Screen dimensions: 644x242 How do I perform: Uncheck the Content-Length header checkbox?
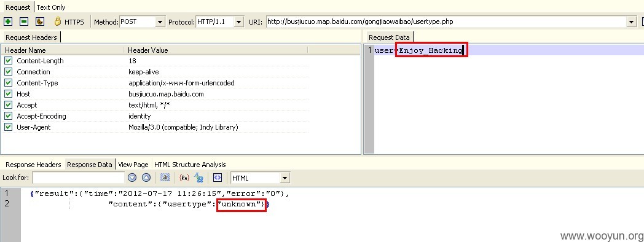coord(8,61)
